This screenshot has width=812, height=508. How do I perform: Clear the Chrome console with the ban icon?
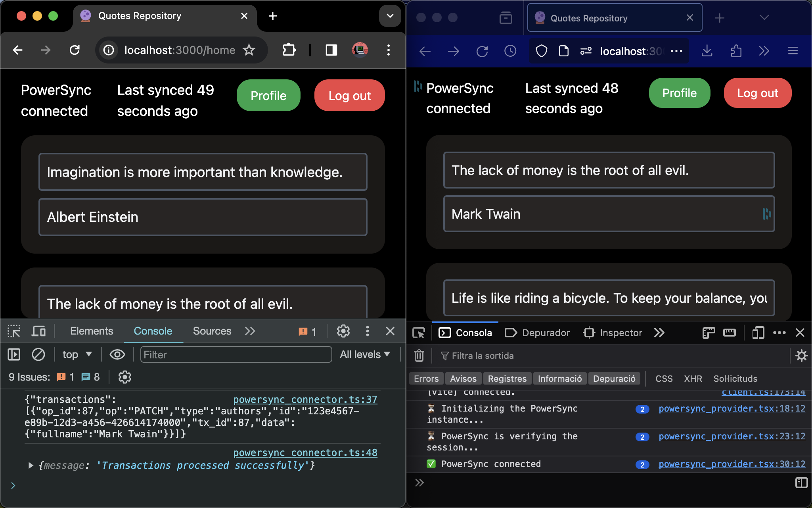click(38, 354)
